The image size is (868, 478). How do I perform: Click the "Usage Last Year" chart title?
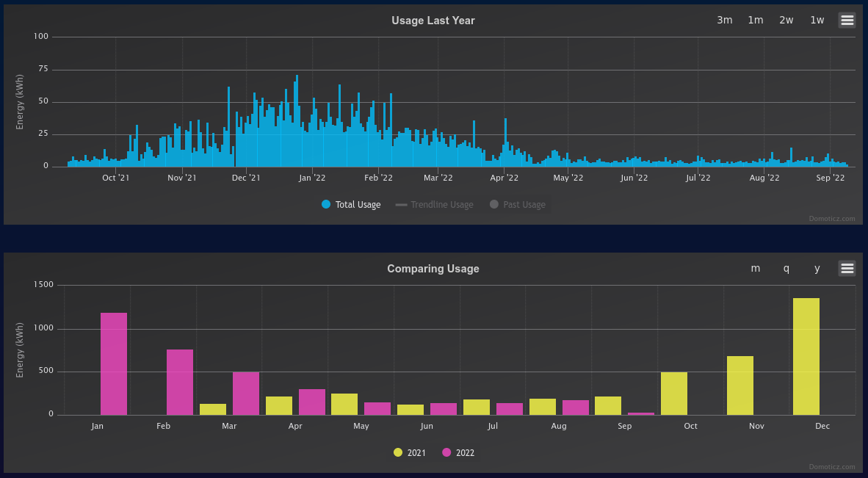coord(433,21)
